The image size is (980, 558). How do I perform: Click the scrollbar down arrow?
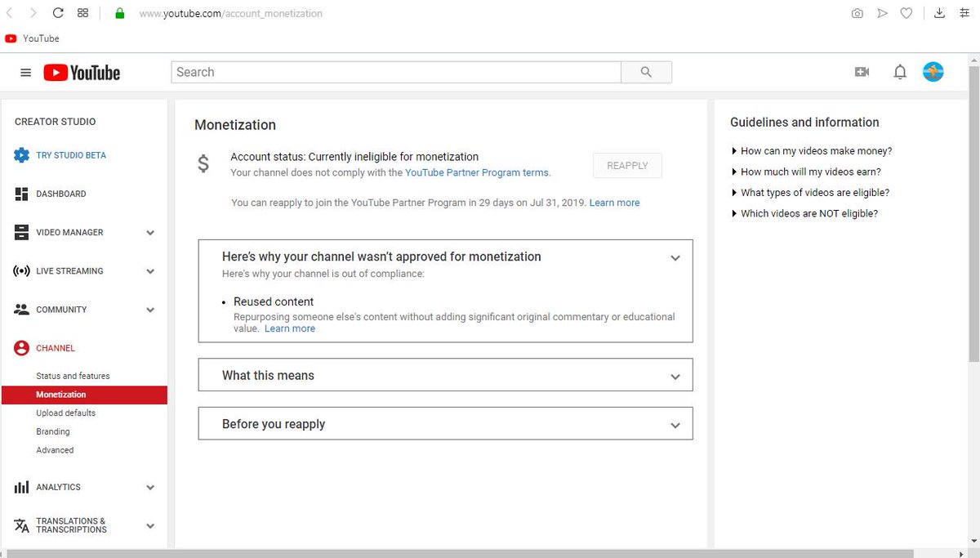click(973, 542)
